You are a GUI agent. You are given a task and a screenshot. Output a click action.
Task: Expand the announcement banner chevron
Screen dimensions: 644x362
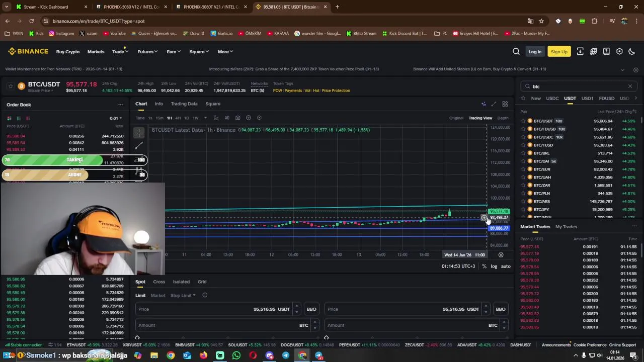pyautogui.click(x=622, y=69)
